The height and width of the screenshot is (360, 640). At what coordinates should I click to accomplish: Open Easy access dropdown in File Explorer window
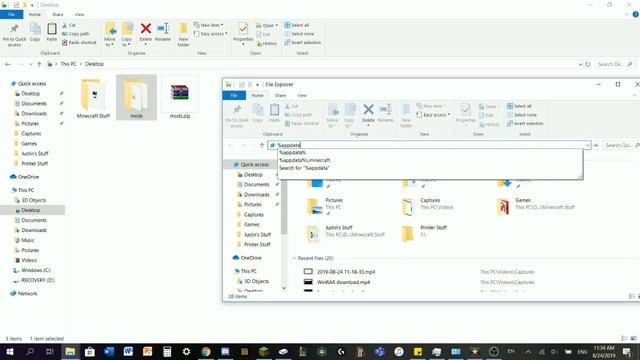tap(433, 115)
